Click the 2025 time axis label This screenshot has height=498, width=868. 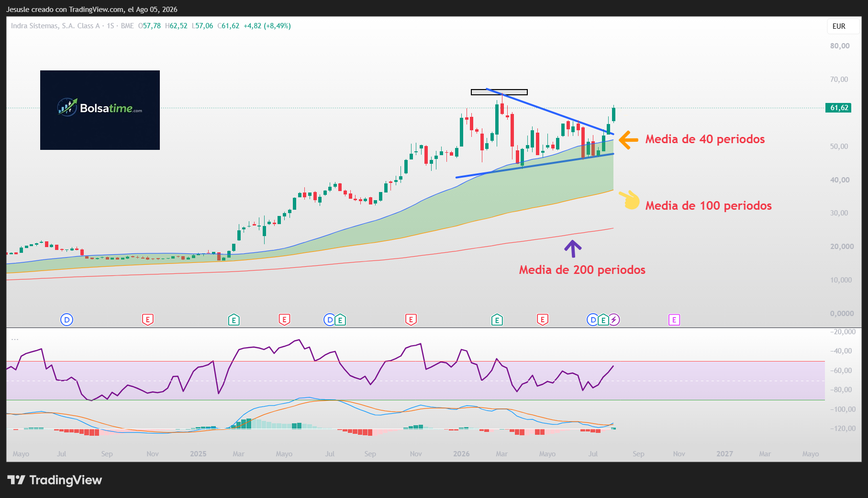(x=198, y=454)
